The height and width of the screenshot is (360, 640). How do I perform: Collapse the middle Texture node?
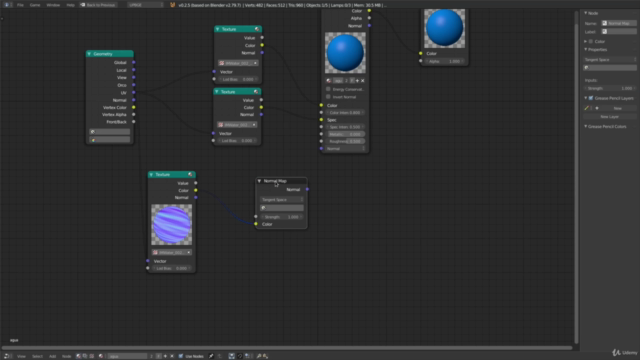pos(217,91)
